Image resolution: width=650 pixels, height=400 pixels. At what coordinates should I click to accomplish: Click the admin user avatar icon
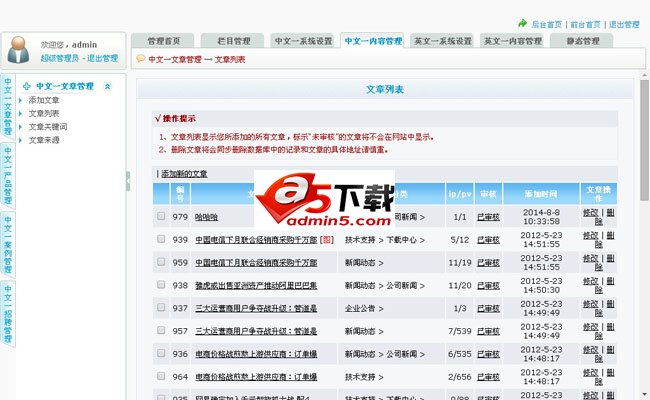[x=19, y=50]
